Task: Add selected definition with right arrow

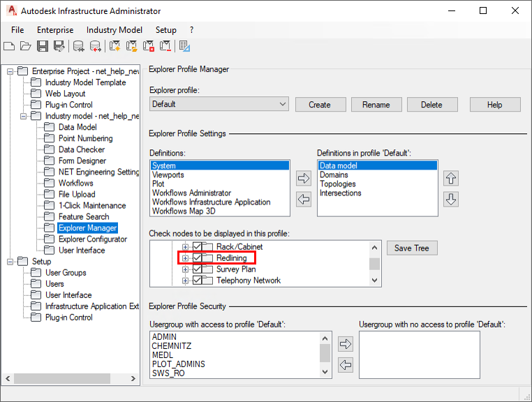Action: click(304, 178)
